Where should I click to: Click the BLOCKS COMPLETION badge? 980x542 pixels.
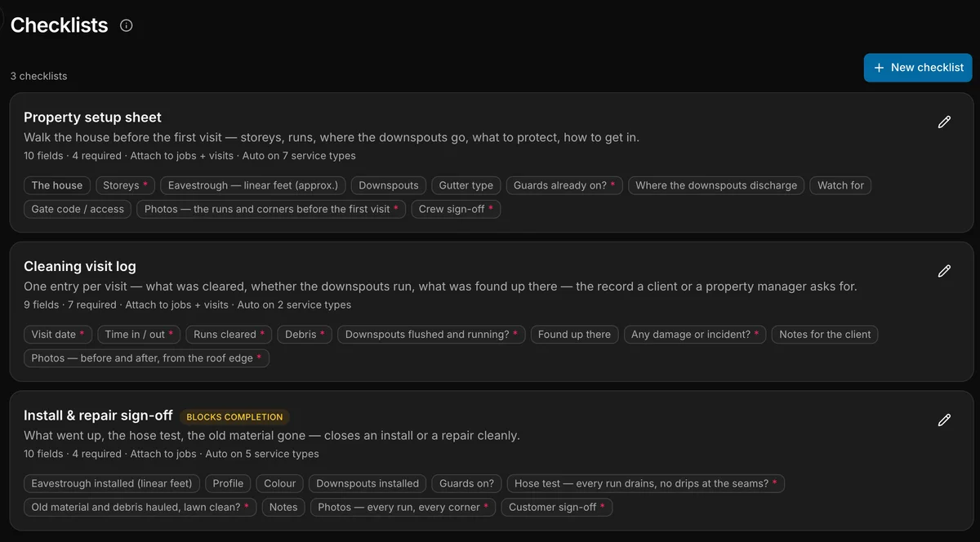(234, 417)
